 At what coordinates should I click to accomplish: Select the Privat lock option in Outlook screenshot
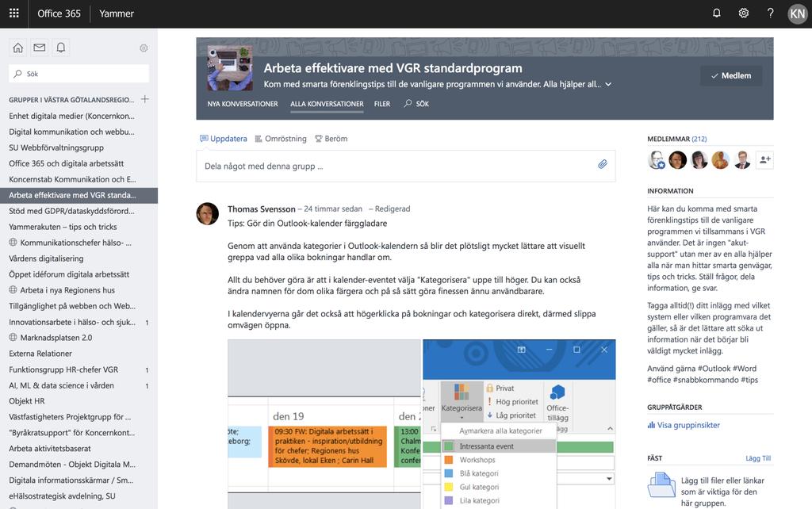point(500,388)
